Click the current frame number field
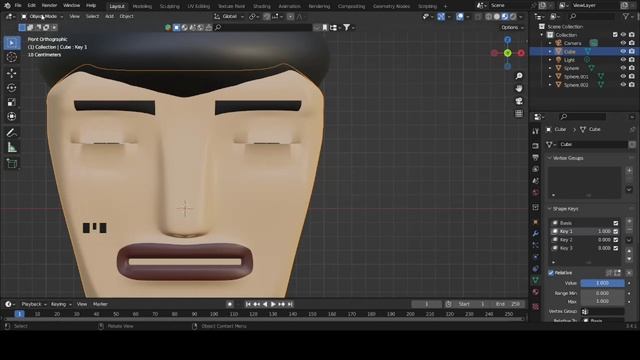The width and height of the screenshot is (640, 360). (427, 304)
